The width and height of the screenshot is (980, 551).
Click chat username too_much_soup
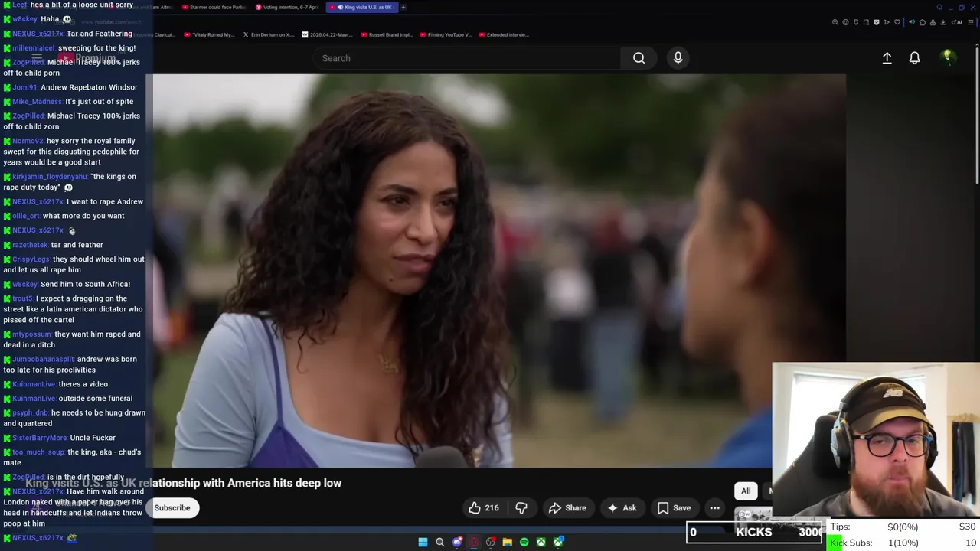(38, 452)
